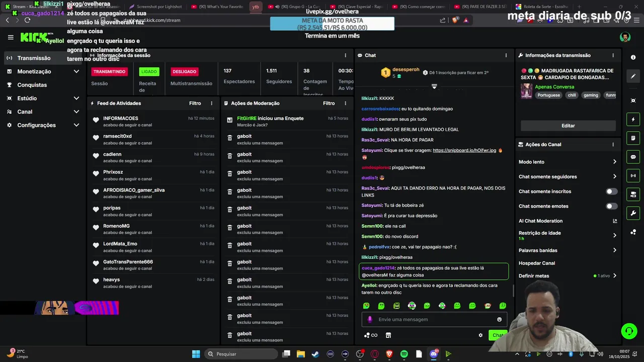Open Feed de Atividades three-dot menu
This screenshot has height=362, width=644.
click(211, 103)
